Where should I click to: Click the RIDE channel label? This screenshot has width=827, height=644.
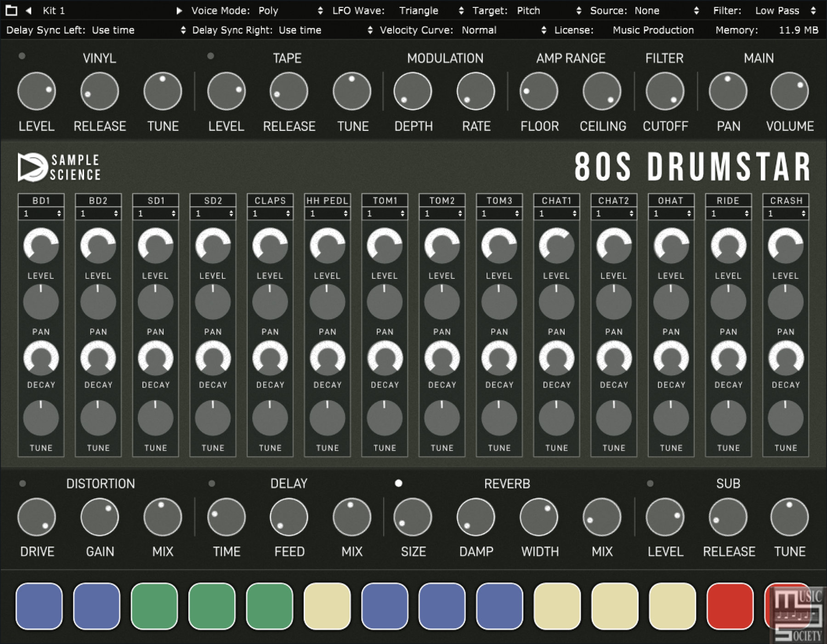tap(728, 200)
